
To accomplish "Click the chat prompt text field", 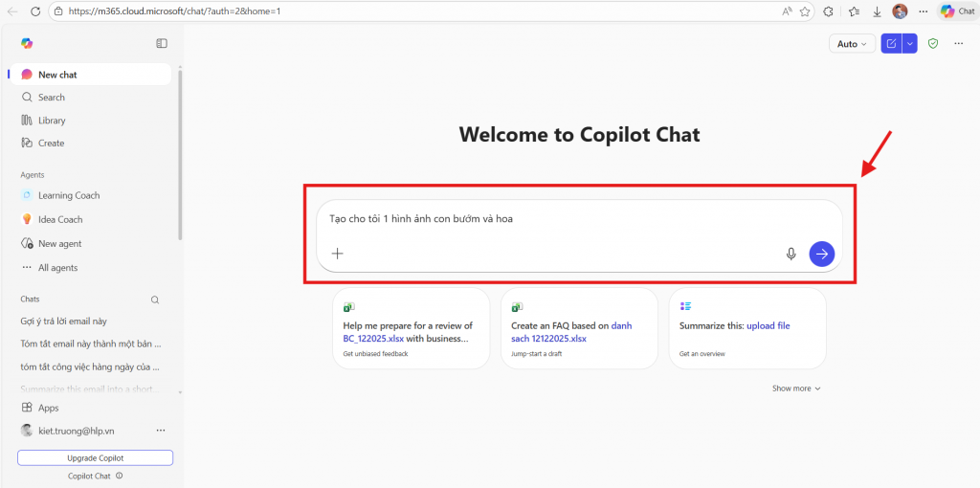I will [x=565, y=219].
